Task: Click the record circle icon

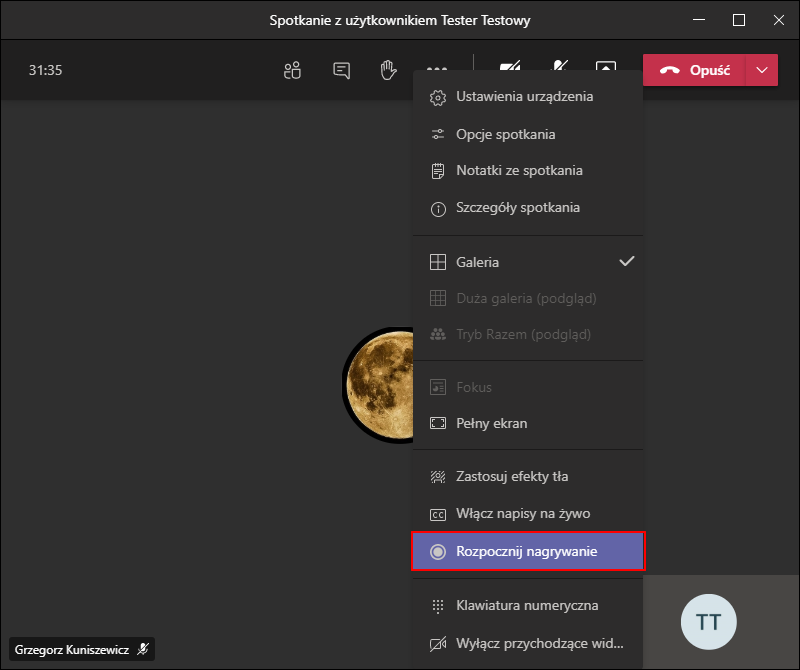Action: click(438, 552)
